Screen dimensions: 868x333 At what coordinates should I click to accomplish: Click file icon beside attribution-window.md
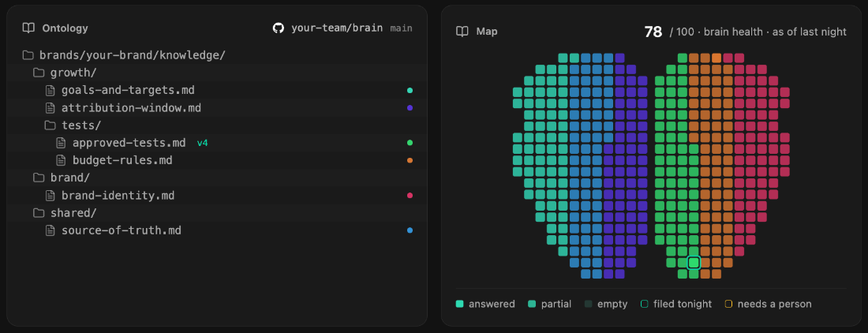(51, 108)
